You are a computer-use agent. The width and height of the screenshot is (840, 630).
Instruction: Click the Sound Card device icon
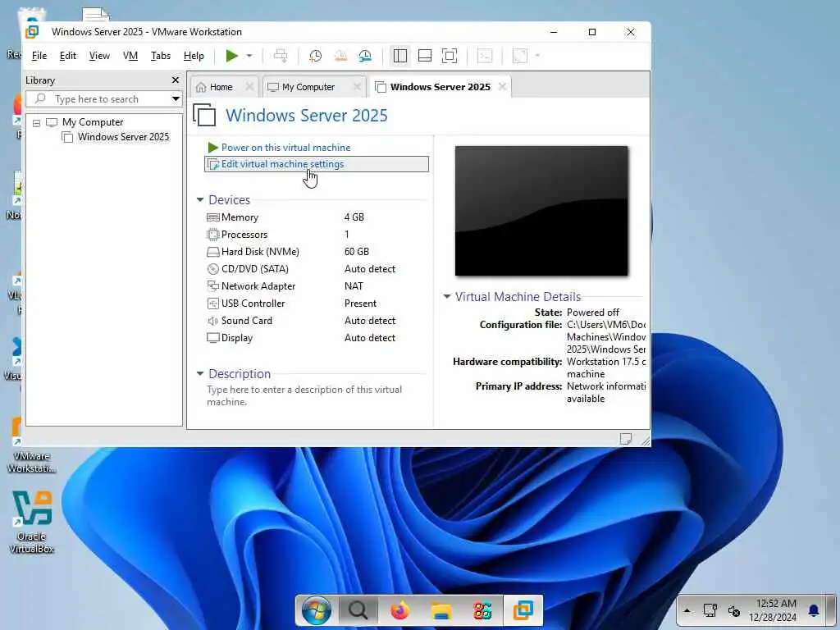click(x=213, y=321)
